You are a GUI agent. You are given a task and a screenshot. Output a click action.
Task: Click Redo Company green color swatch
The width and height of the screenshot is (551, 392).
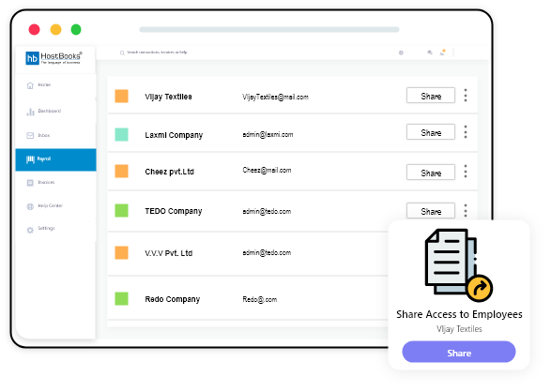122,298
